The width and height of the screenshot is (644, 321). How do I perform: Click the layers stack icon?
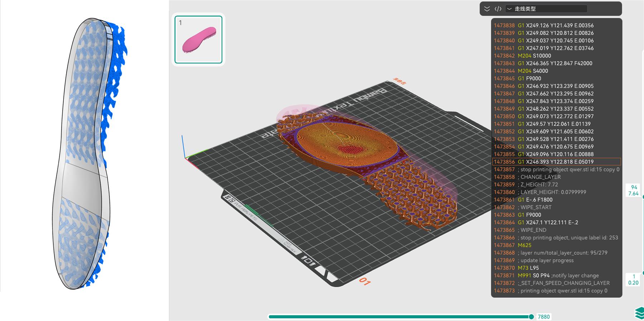point(639,313)
